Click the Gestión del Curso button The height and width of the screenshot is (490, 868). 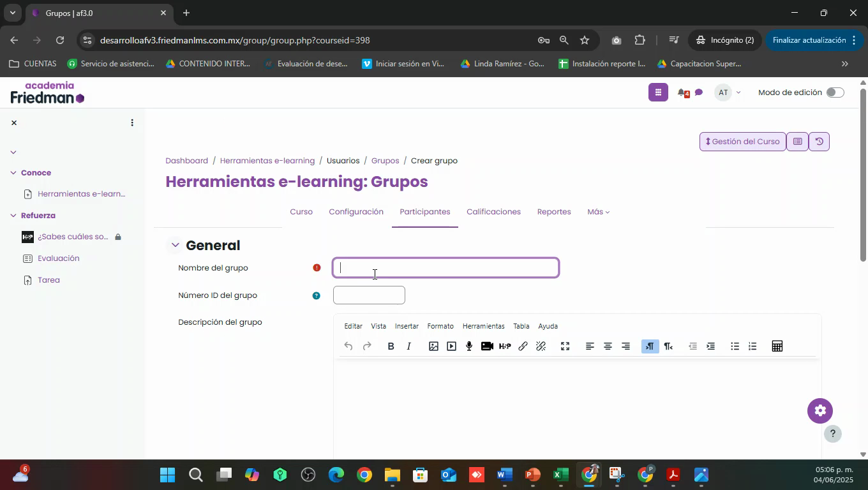click(743, 142)
